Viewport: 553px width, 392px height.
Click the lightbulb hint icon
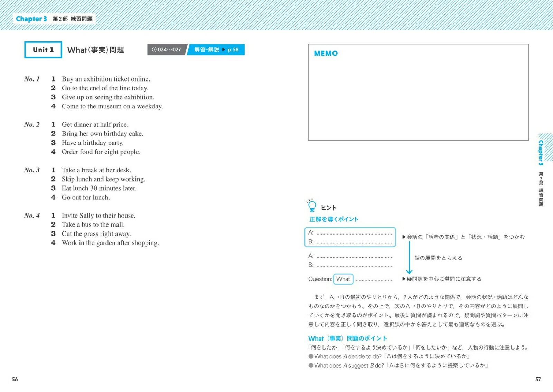point(311,205)
